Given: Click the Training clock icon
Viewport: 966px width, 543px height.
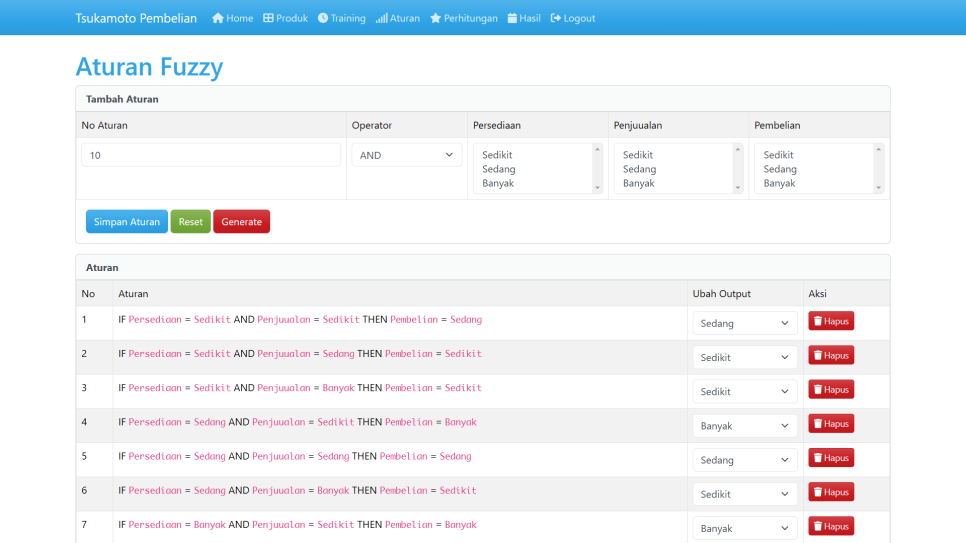Looking at the screenshot, I should [x=323, y=18].
